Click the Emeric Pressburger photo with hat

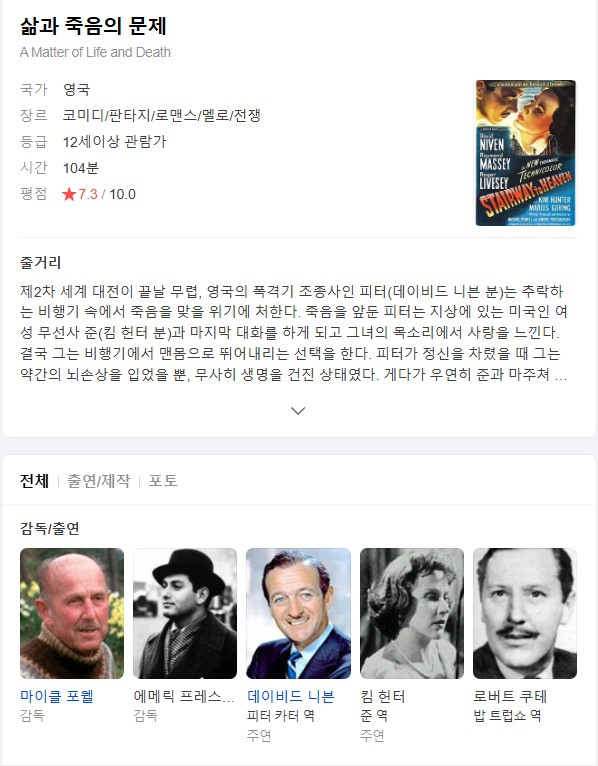(x=185, y=613)
